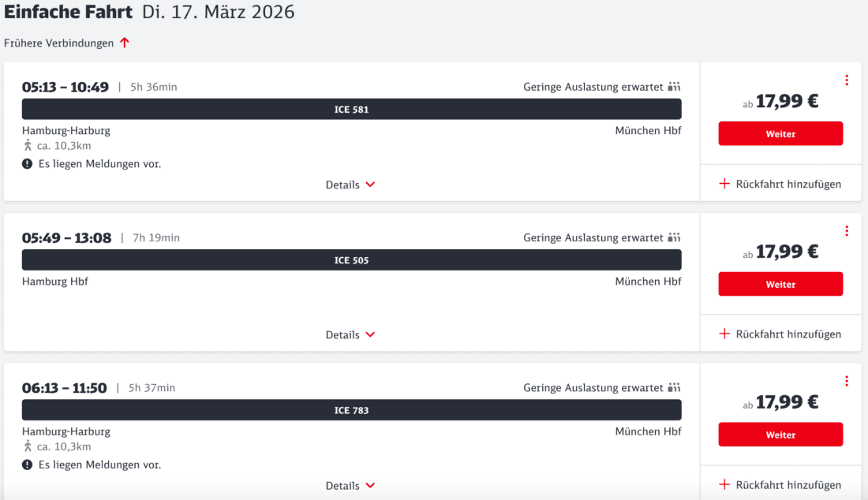Add return trip to ICE 505 connection
This screenshot has width=868, height=500.
click(x=780, y=334)
